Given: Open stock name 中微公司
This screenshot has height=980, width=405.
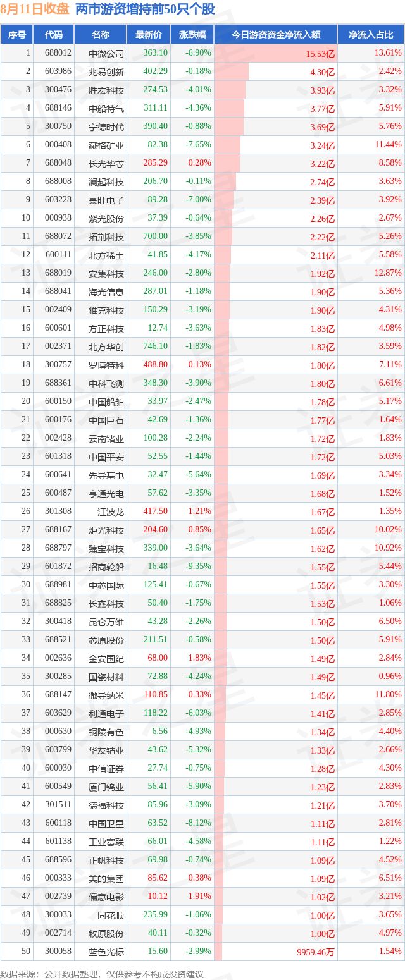Looking at the screenshot, I should coord(106,53).
